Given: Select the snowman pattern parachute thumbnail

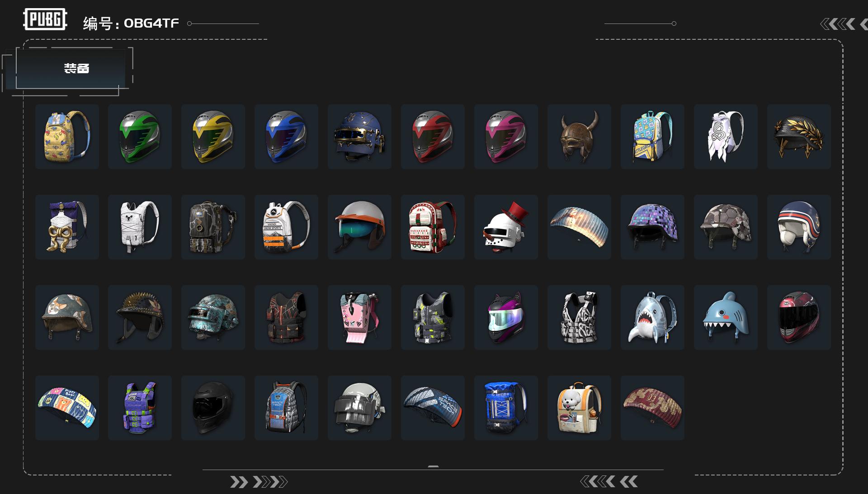Looking at the screenshot, I should pos(579,227).
